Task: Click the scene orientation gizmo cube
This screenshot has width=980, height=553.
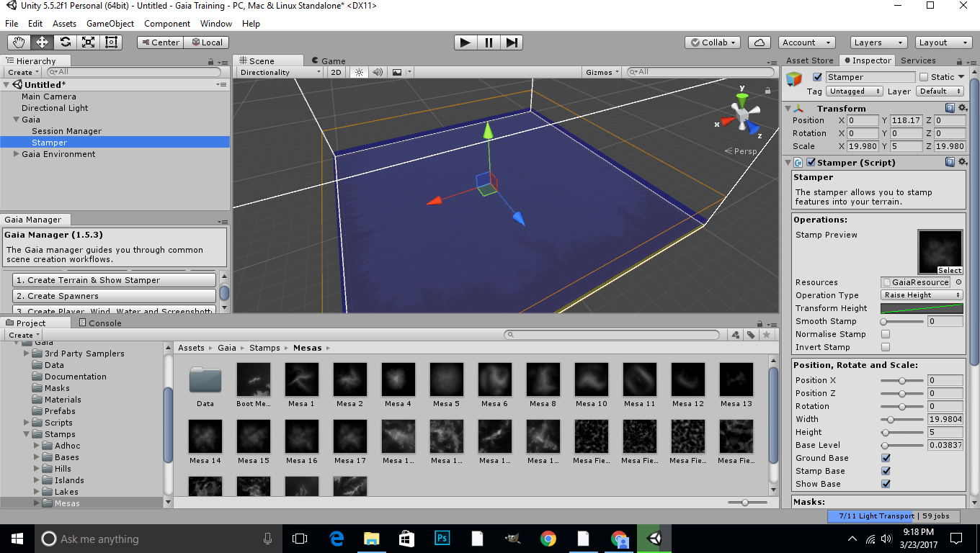Action: (x=741, y=114)
